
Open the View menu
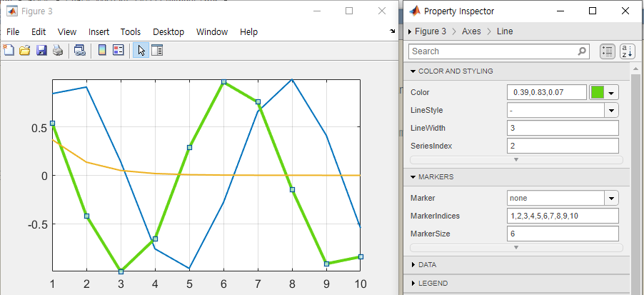pos(67,31)
